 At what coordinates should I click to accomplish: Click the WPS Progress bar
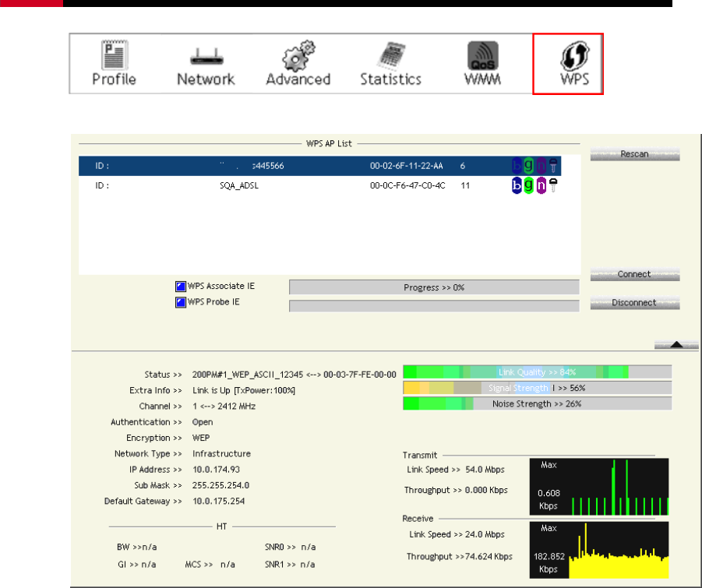coord(434,287)
